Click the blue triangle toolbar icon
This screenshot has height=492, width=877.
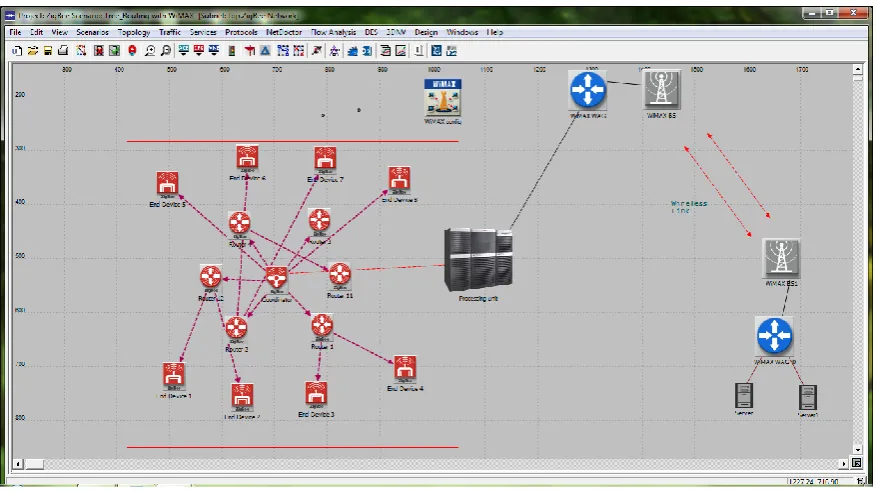265,51
